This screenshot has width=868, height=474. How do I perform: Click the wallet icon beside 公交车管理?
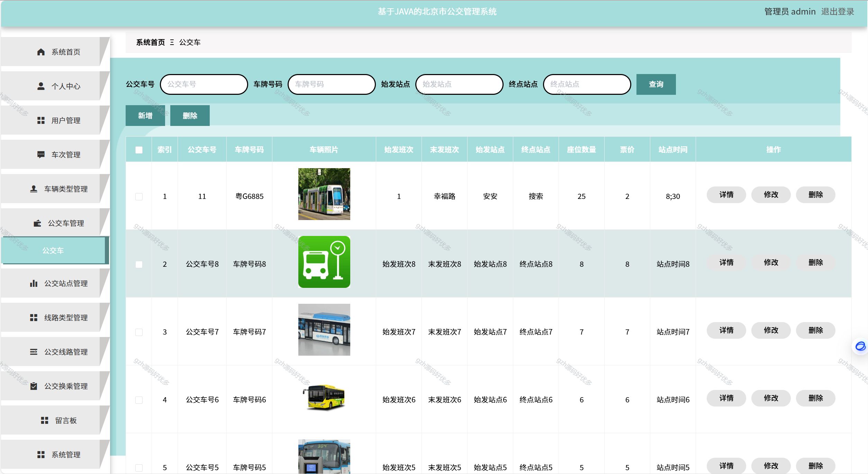(37, 223)
